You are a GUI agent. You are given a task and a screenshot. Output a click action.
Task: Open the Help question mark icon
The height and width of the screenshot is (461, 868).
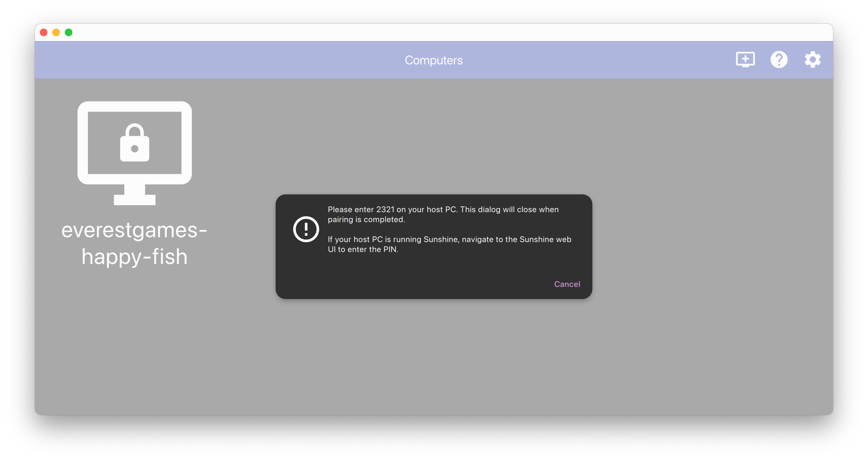point(779,59)
